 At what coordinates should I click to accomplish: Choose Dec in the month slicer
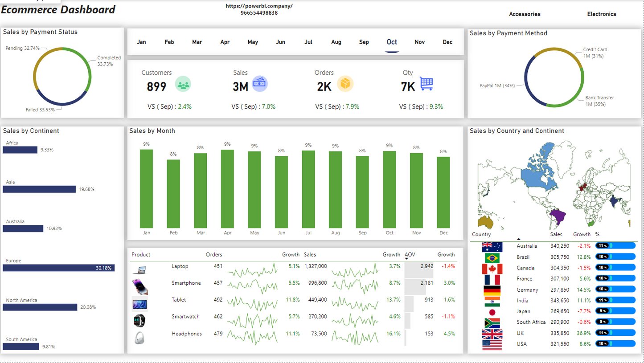(447, 42)
